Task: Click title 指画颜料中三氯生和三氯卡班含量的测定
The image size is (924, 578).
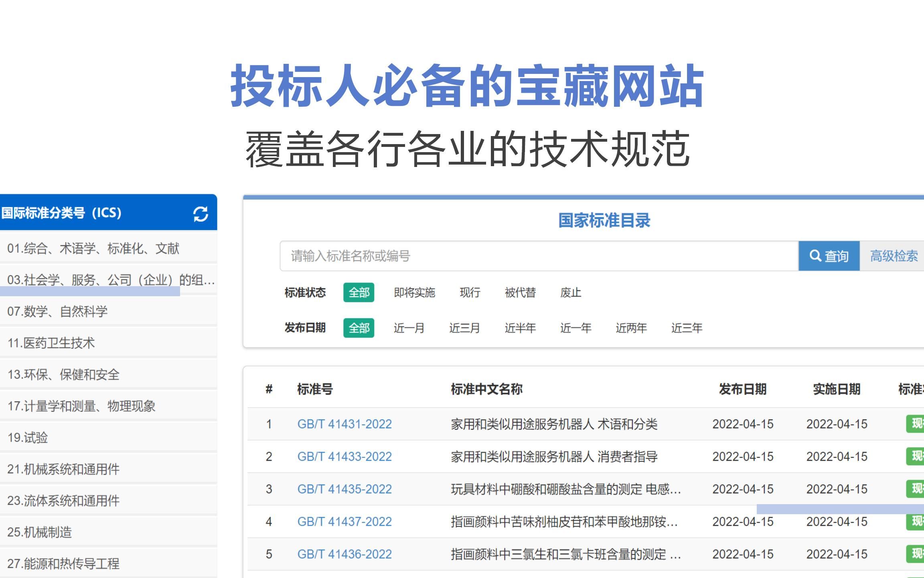Action: [x=565, y=554]
